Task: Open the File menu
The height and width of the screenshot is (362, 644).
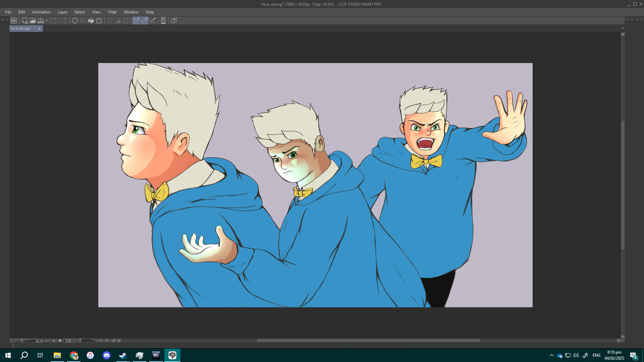Action: coord(8,12)
